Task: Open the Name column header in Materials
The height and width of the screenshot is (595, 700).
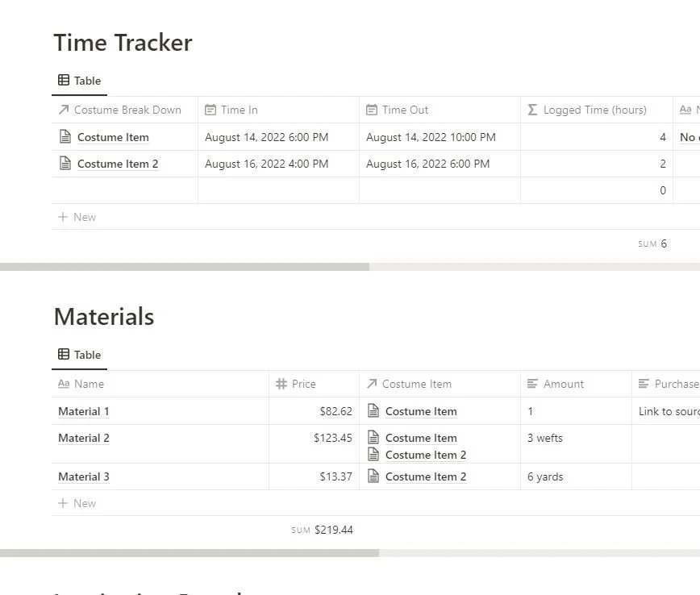Action: click(160, 384)
